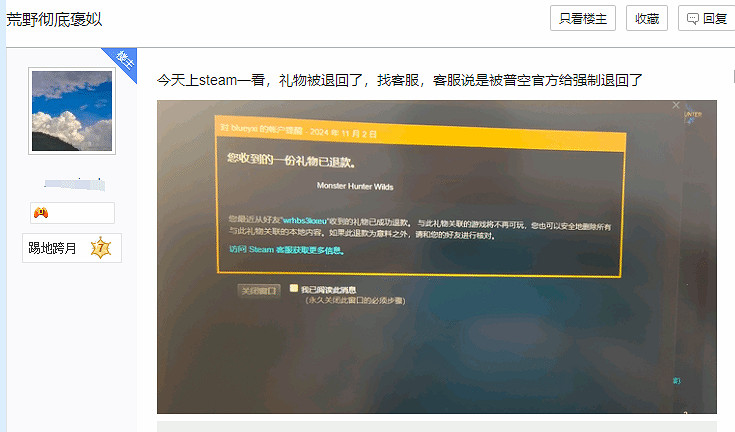This screenshot has height=432, width=735.
Task: Filter posts with 只看楼主 button
Action: (x=583, y=18)
